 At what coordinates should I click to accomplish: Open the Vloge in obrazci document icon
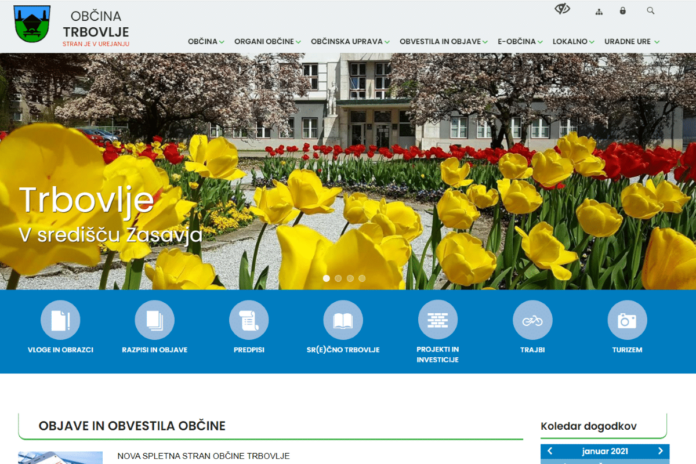[x=60, y=320]
